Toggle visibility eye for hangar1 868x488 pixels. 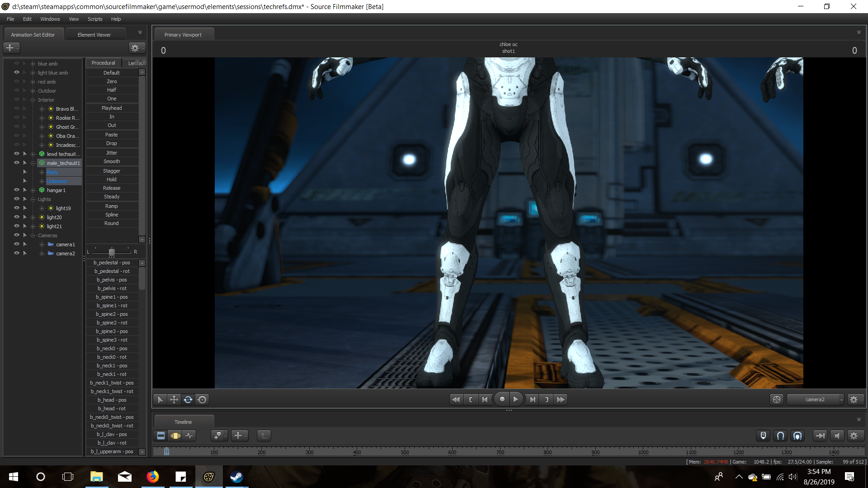pos(17,190)
